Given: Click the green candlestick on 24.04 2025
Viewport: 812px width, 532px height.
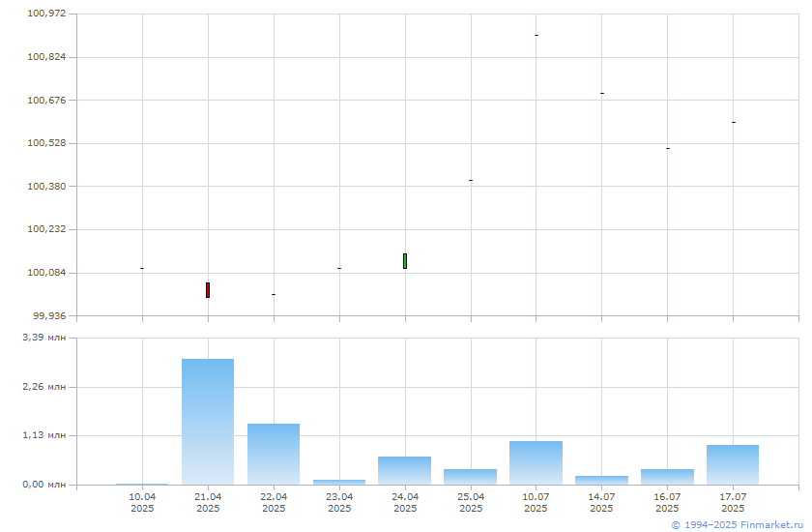Looking at the screenshot, I should pyautogui.click(x=405, y=261).
